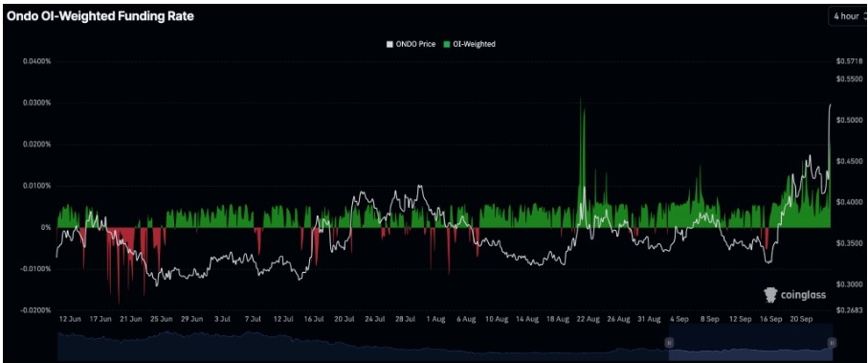Click the green OI-Weighted legend swatch
The width and height of the screenshot is (868, 363).
447,44
